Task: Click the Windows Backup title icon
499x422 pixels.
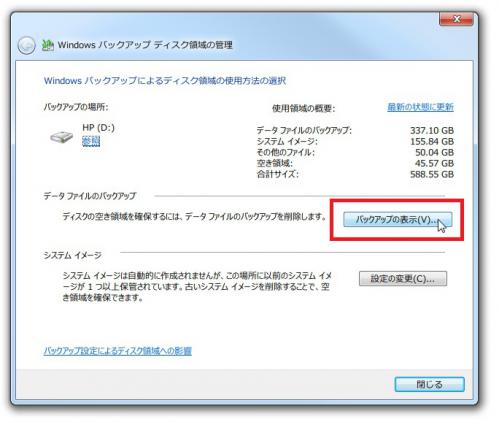Action: [48, 45]
